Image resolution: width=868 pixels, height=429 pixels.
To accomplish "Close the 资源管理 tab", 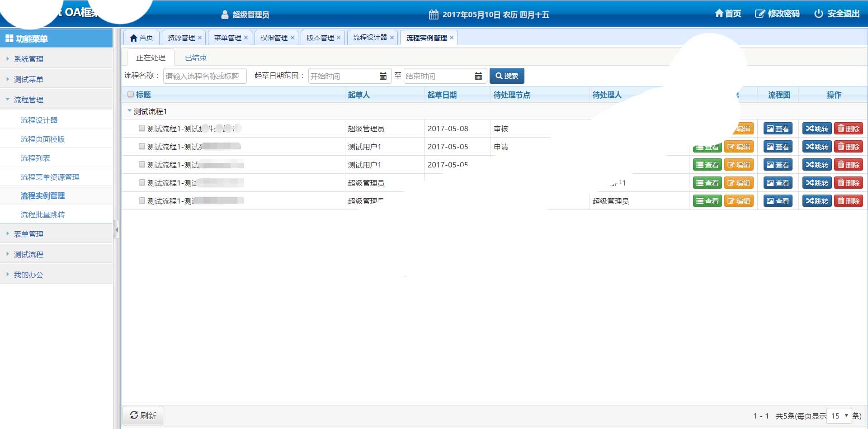I will 200,38.
